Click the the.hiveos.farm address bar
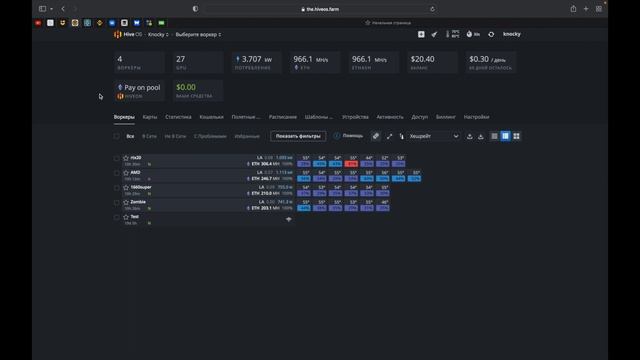This screenshot has width=640, height=360. pyautogui.click(x=320, y=9)
